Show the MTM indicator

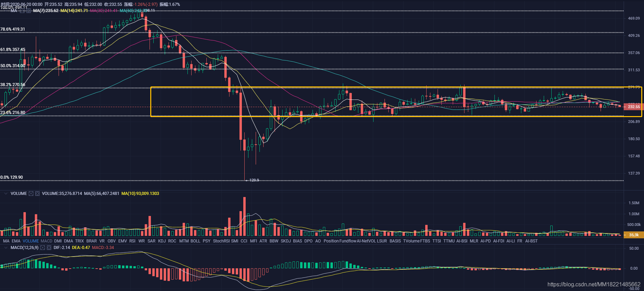pyautogui.click(x=184, y=241)
